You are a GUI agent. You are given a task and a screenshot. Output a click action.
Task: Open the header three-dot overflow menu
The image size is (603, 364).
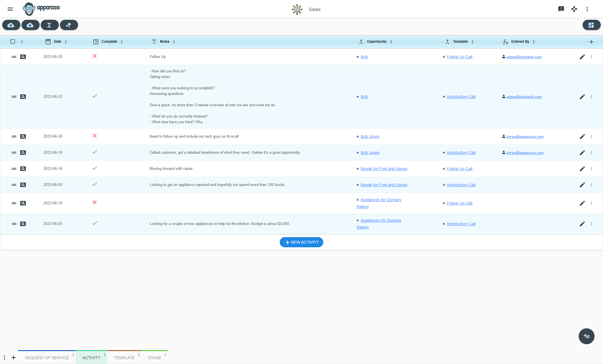tap(587, 9)
